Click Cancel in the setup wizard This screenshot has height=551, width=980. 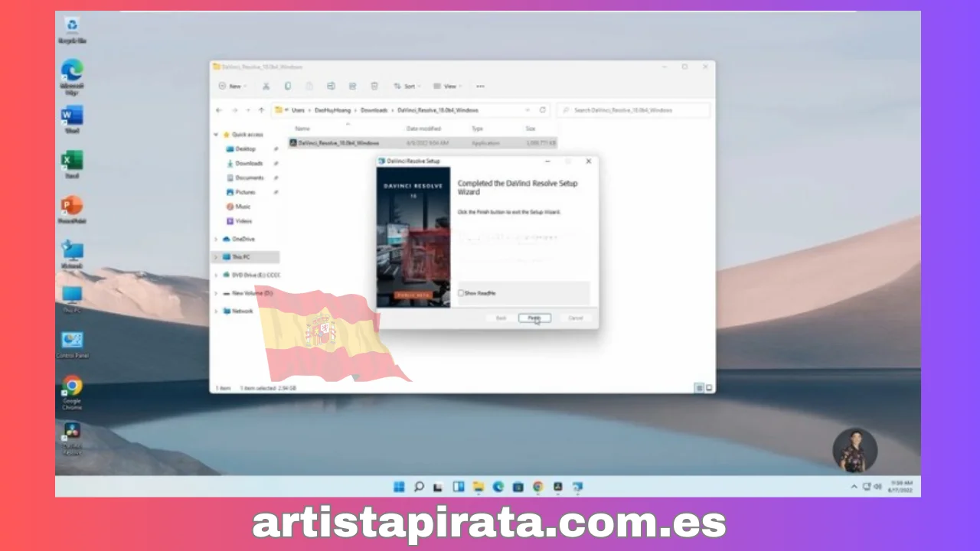[576, 318]
